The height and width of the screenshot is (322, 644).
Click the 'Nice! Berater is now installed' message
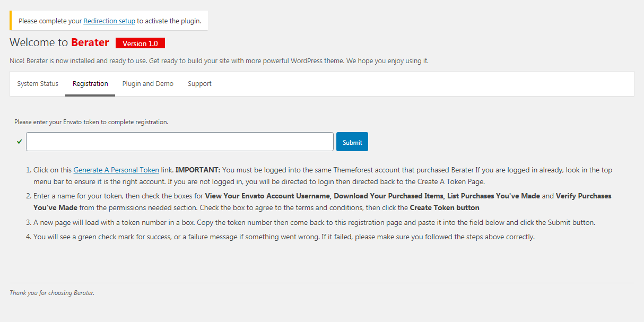pos(219,61)
